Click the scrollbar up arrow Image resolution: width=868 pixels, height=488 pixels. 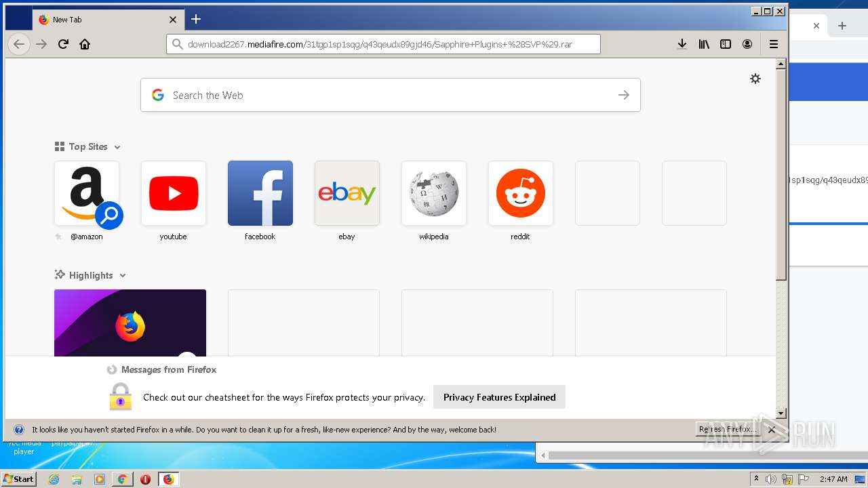pos(781,64)
